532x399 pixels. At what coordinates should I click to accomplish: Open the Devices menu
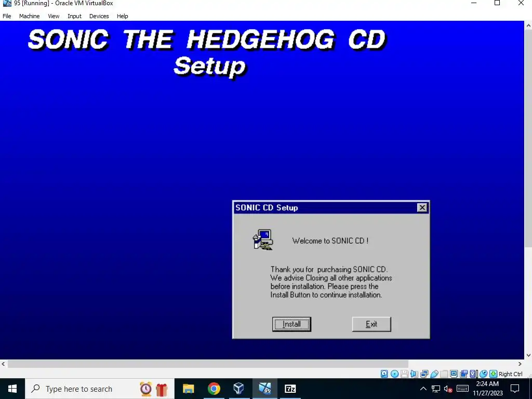[x=99, y=16]
